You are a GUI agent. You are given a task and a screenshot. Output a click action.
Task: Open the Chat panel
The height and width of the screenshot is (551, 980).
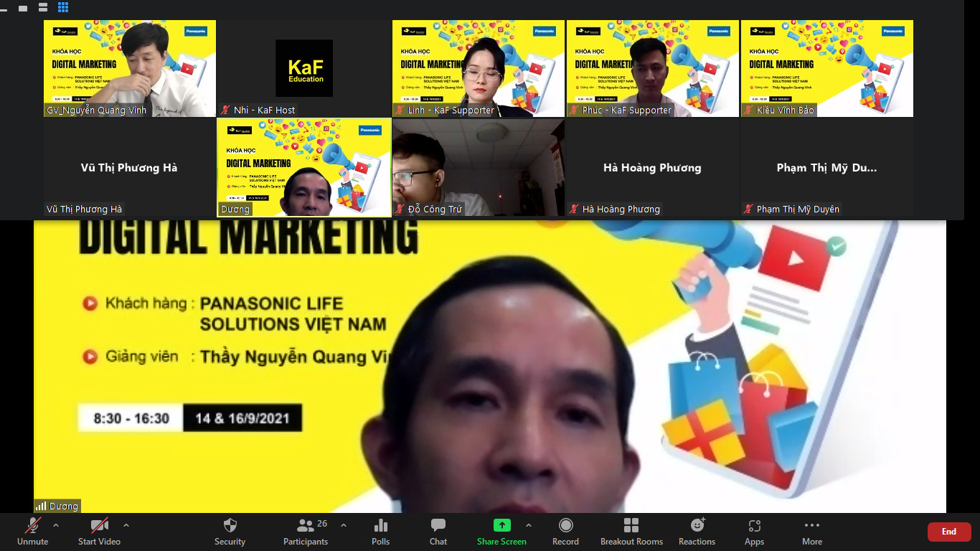[x=438, y=532]
